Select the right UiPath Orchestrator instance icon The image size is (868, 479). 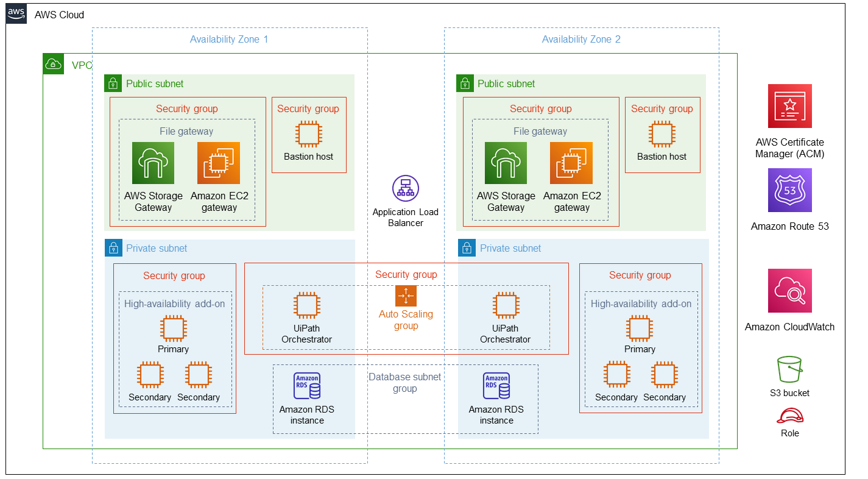(506, 305)
